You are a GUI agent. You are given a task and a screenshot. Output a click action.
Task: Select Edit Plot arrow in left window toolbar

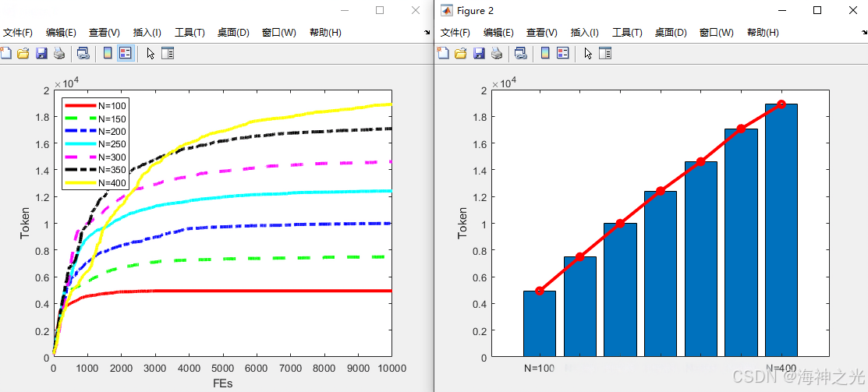150,53
